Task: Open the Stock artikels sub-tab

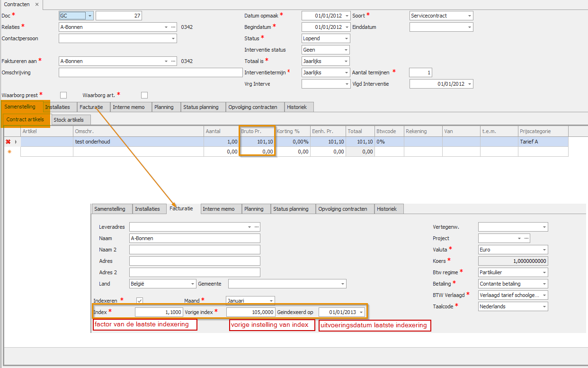Action: [x=69, y=120]
